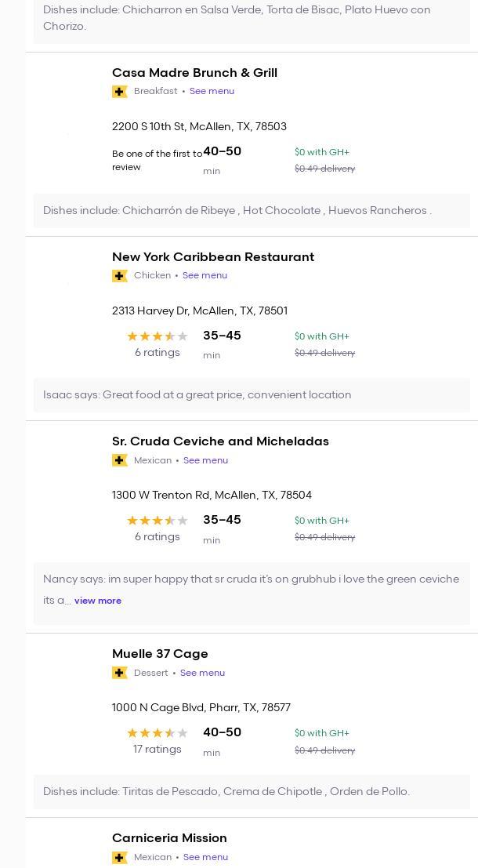Open See menu for Casa Madre Brunch & Grill
This screenshot has height=868, width=478.
click(212, 91)
